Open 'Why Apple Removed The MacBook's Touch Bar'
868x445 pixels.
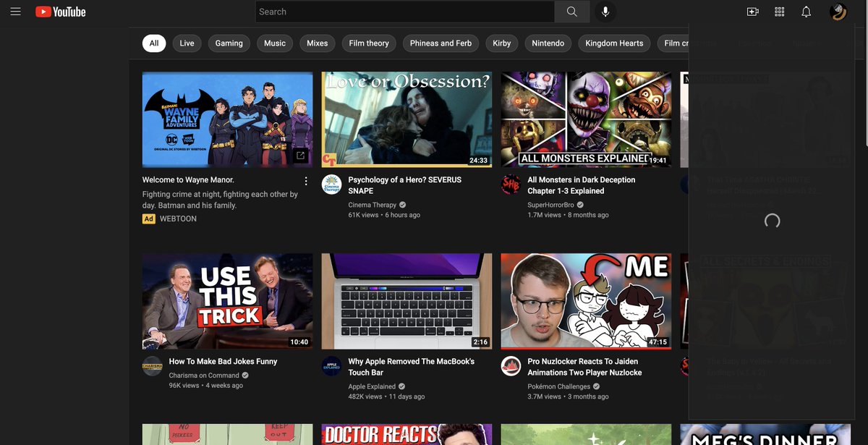pyautogui.click(x=412, y=367)
